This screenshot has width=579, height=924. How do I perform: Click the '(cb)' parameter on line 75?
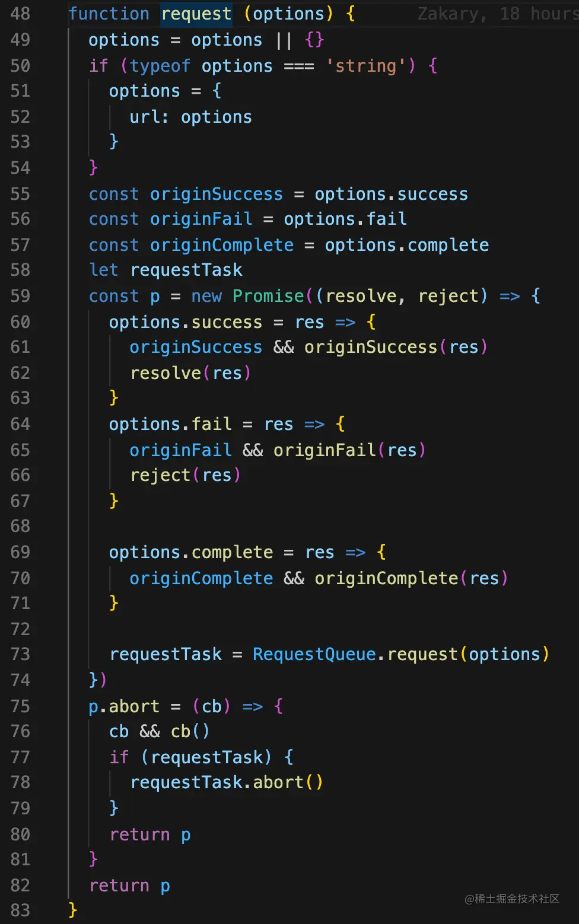212,706
